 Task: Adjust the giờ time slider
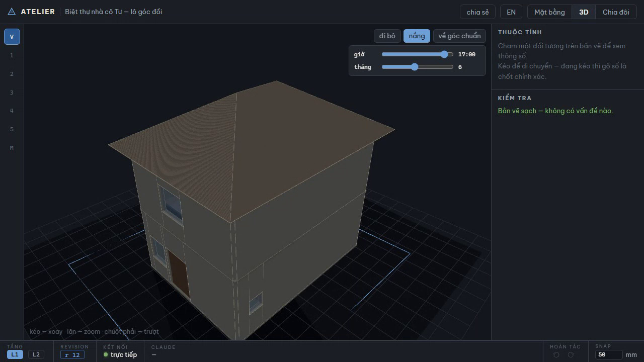pos(418,54)
